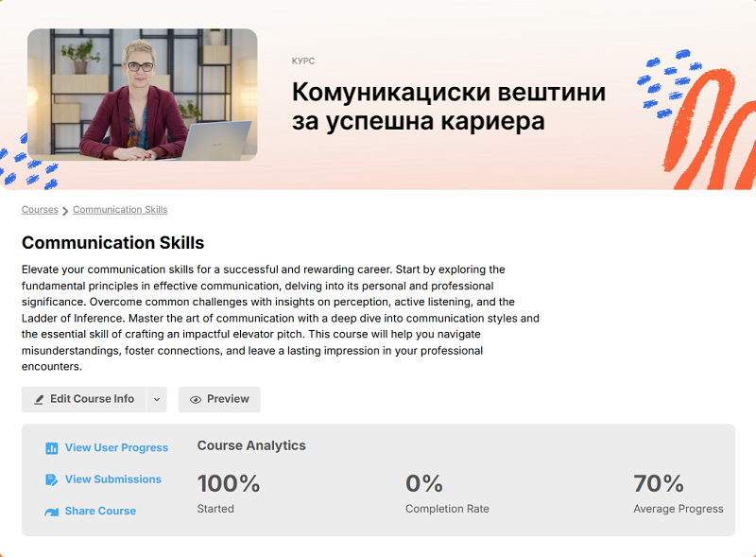Open the View User Progress link
This screenshot has width=756, height=557.
tap(116, 448)
